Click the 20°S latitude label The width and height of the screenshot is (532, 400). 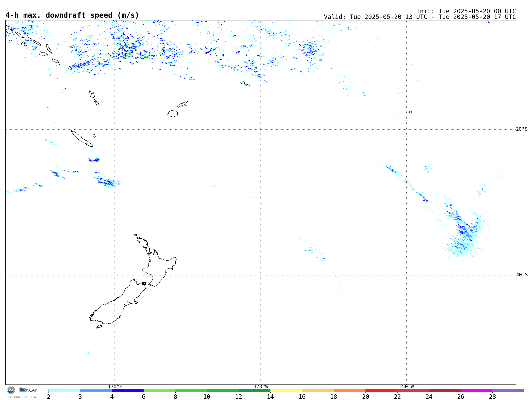point(522,129)
